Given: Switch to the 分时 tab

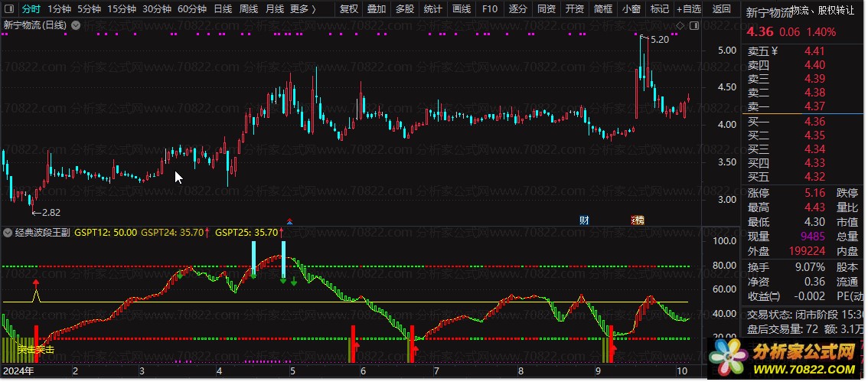Looking at the screenshot, I should click(x=31, y=9).
